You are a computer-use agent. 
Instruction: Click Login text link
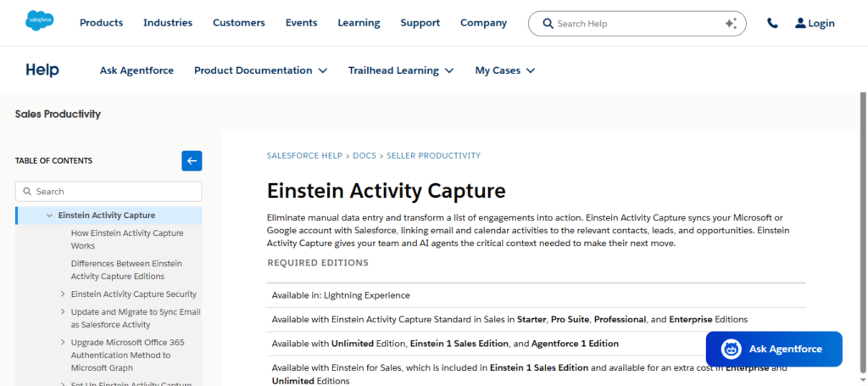click(x=821, y=23)
